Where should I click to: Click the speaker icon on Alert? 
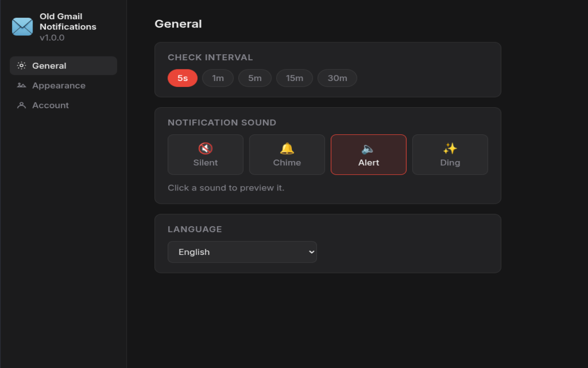[368, 149]
